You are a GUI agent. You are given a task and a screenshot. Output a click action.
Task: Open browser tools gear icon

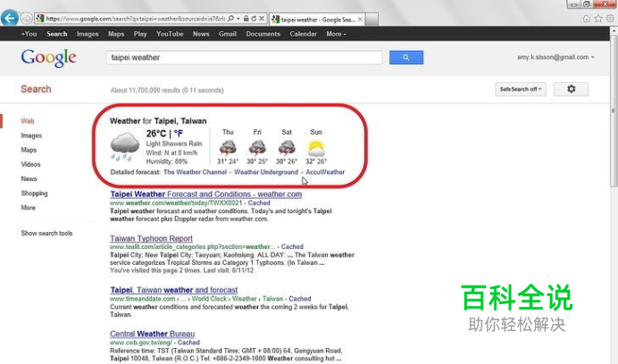click(x=610, y=19)
